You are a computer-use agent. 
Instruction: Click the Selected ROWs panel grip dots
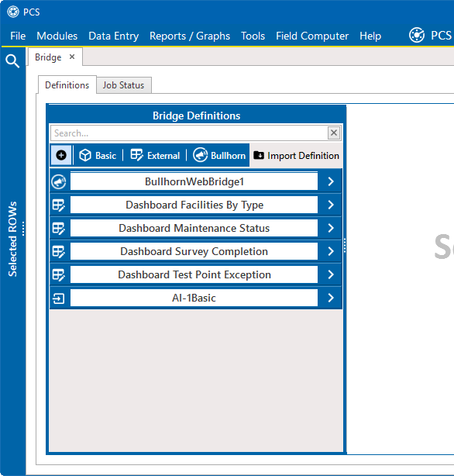[23, 229]
